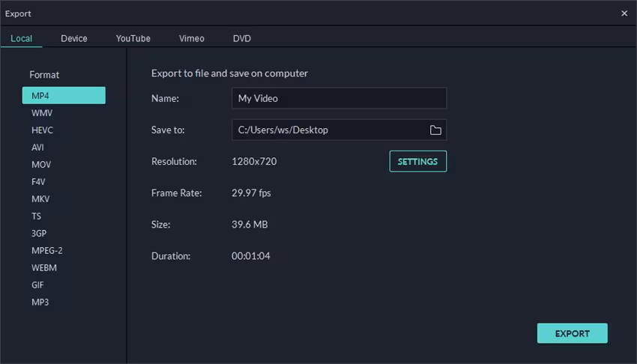Select the MOV format
The image size is (637, 364).
[41, 165]
